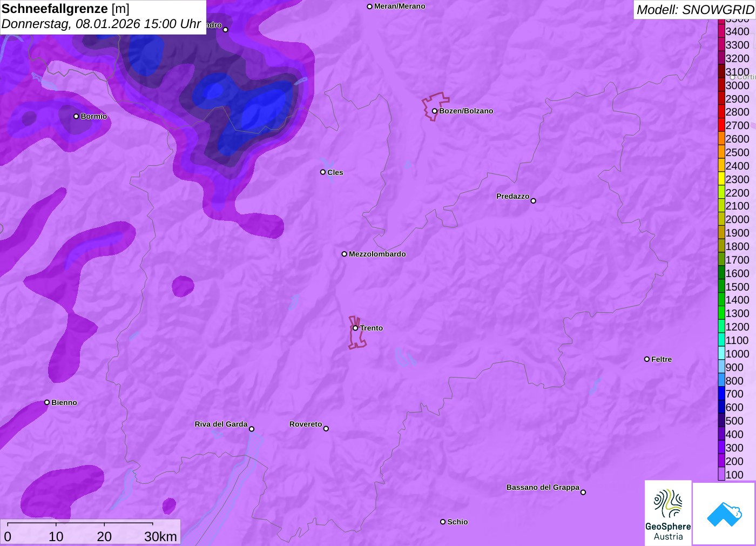Click the Bienno marker dot

47,402
